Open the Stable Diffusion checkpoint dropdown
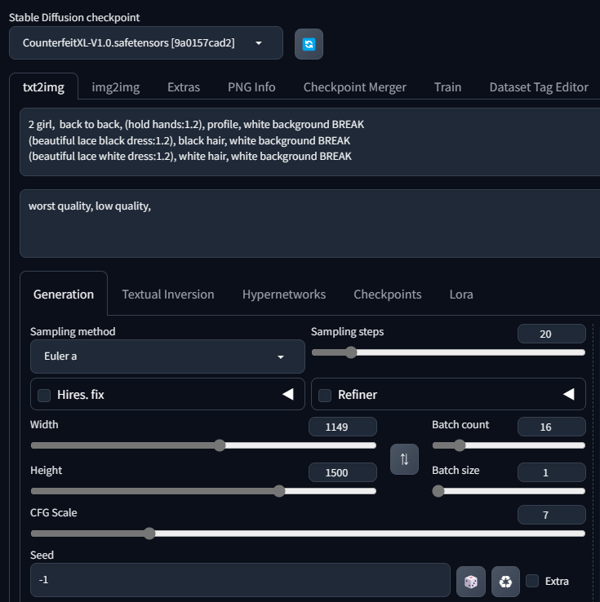600x602 pixels. (x=146, y=43)
